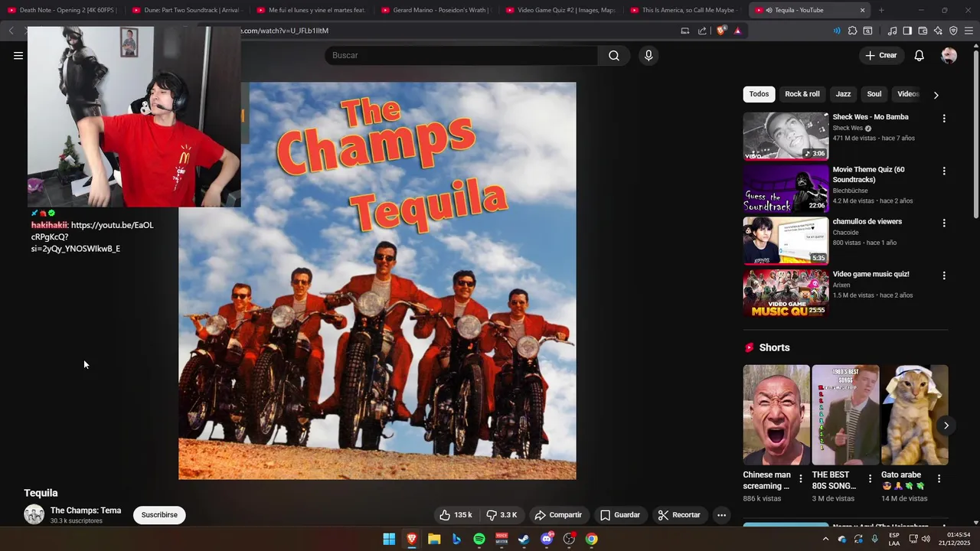Open the YouTube hamburger guide menu
This screenshot has height=551, width=980.
18,55
